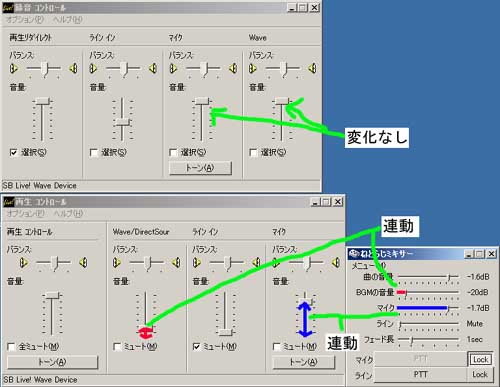Click left speaker icon of Wave/DirectSour balance

[117, 263]
